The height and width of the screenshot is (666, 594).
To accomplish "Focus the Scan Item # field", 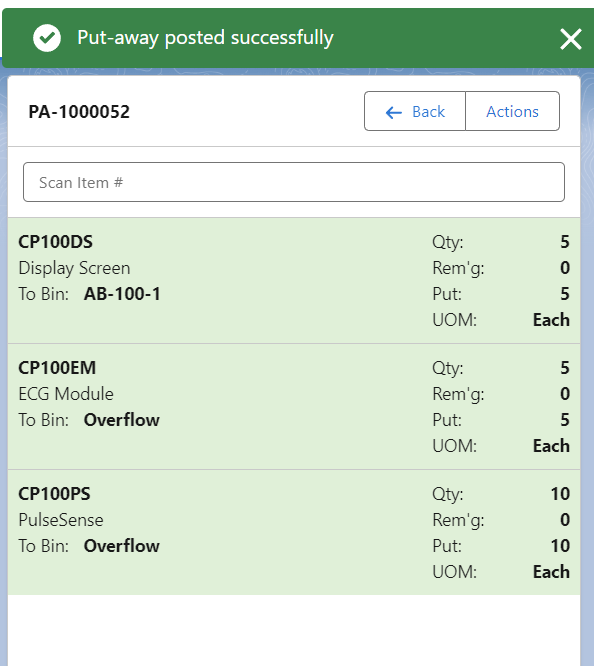I will click(x=294, y=182).
